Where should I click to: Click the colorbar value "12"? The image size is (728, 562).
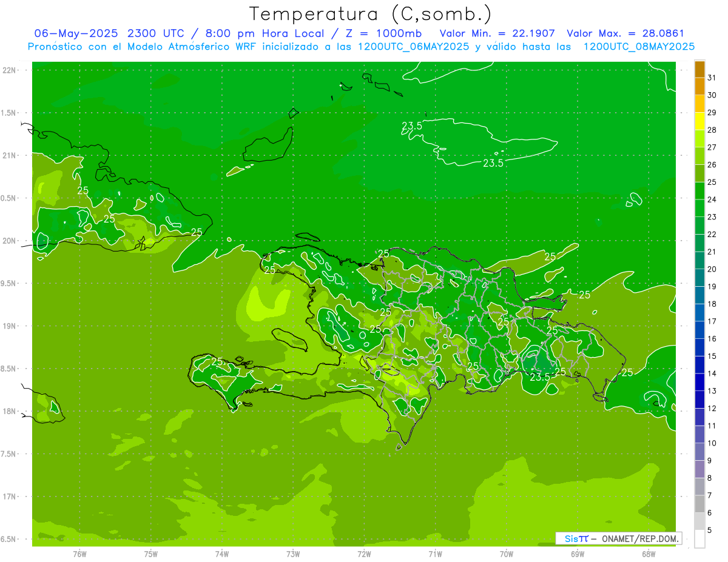712,409
